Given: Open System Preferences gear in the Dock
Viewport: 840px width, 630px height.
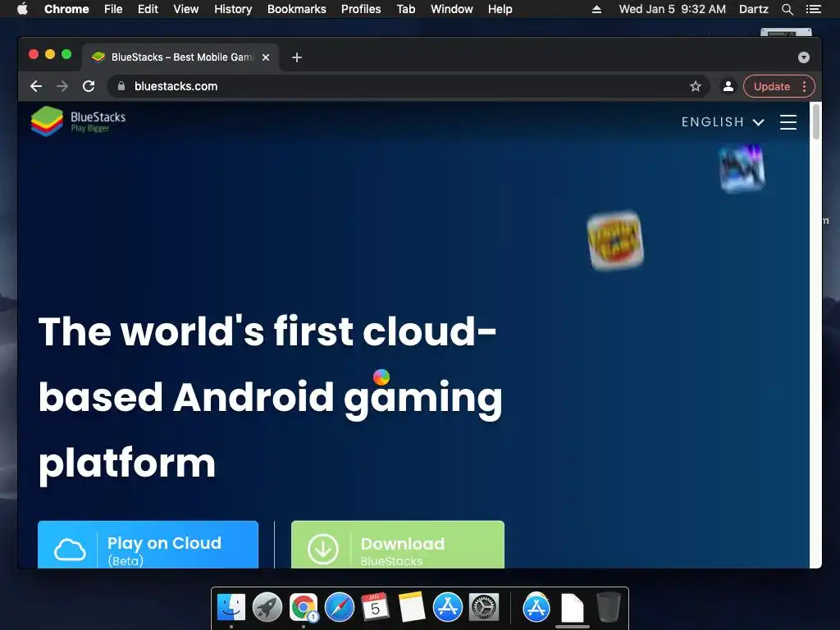Looking at the screenshot, I should (484, 607).
